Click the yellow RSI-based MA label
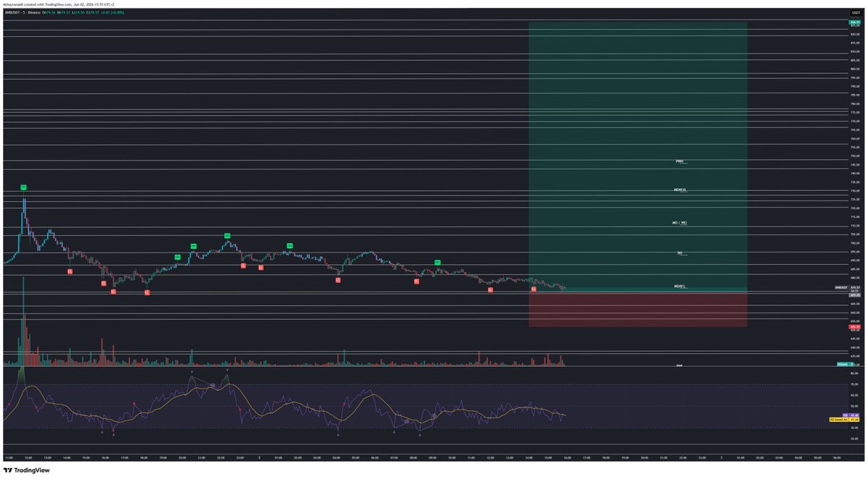The height and width of the screenshot is (479, 868). (x=844, y=420)
